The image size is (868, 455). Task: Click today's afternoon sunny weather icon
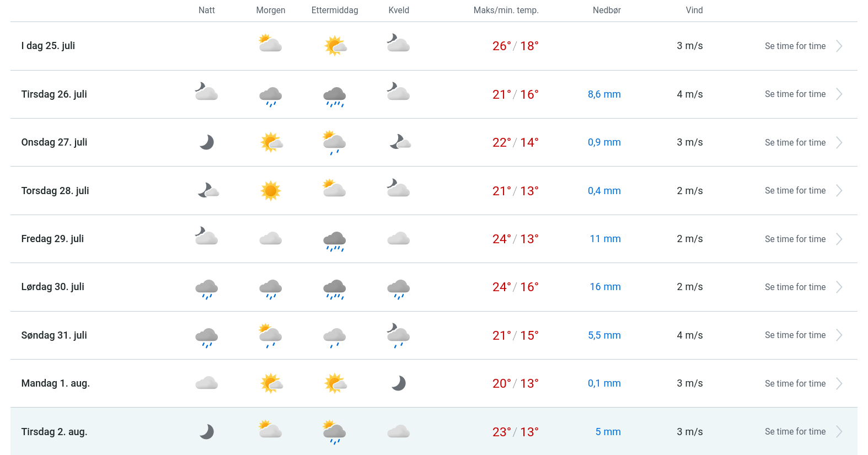point(335,46)
